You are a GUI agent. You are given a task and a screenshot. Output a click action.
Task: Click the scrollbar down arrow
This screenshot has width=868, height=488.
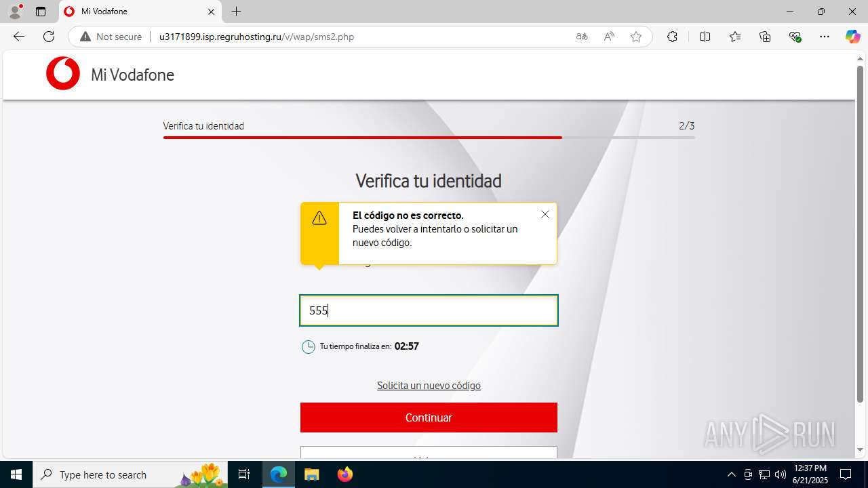[x=860, y=450]
